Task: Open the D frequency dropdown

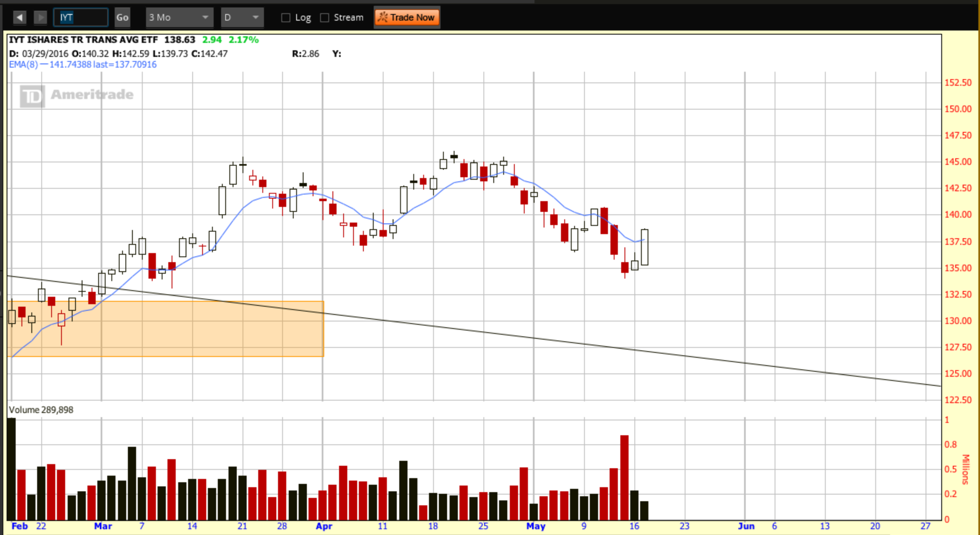Action: pyautogui.click(x=242, y=17)
